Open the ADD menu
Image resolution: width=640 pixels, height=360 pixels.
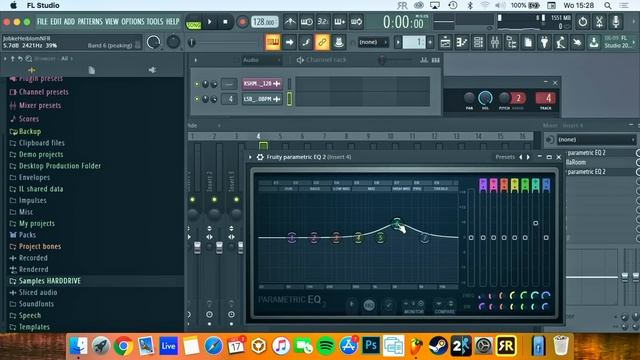point(69,22)
